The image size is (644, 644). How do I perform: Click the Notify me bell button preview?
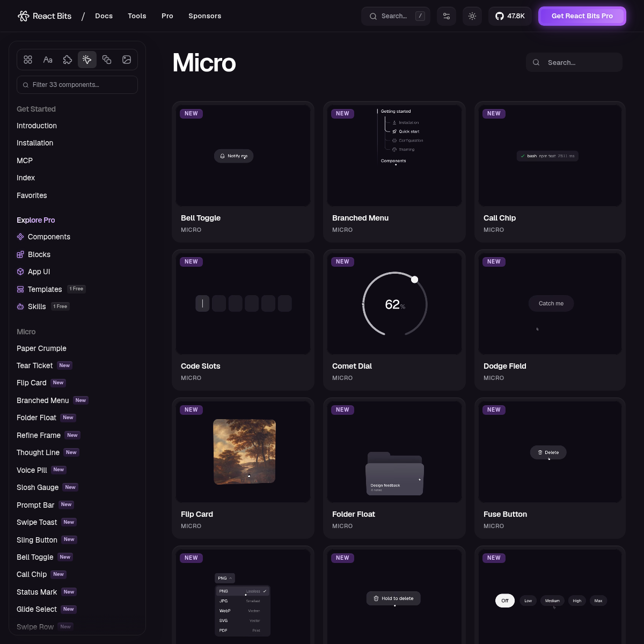[x=233, y=156]
